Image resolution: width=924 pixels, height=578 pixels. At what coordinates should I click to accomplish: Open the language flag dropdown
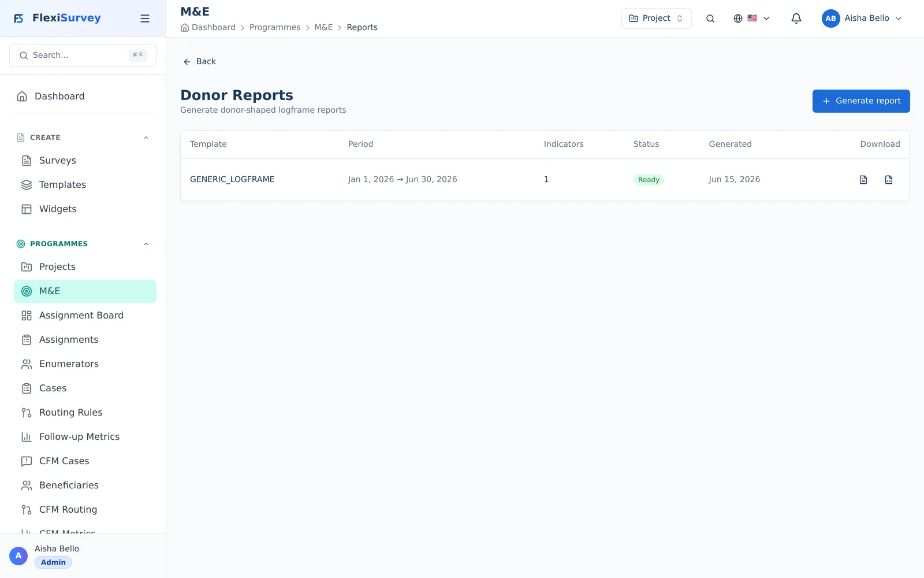pos(751,18)
